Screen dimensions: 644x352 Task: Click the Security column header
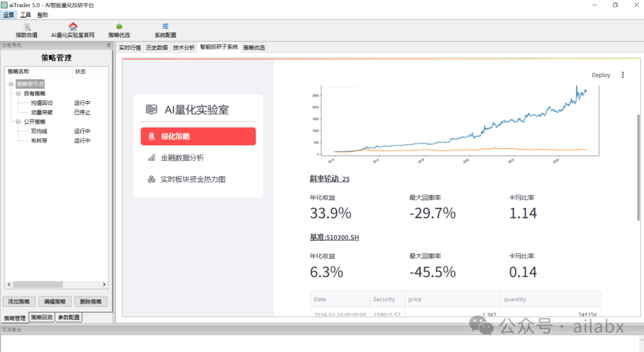pyautogui.click(x=388, y=300)
